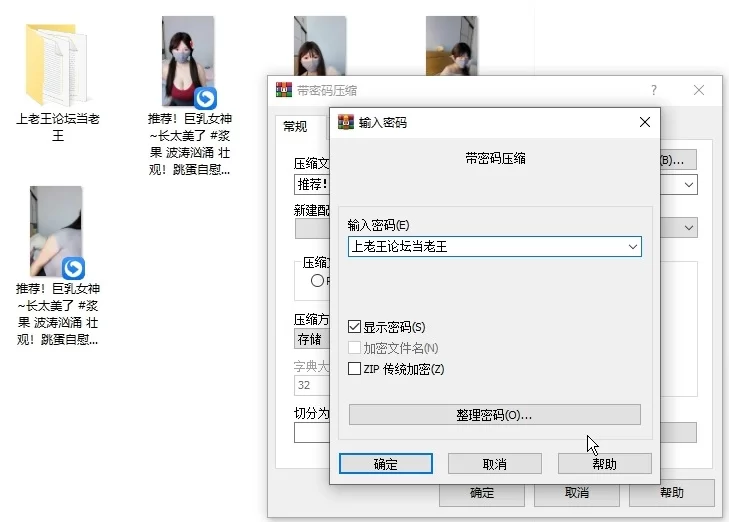Viewport: 729px width, 522px height.
Task: Open the 上老王论坛当老王 folder icon
Action: coord(57,64)
